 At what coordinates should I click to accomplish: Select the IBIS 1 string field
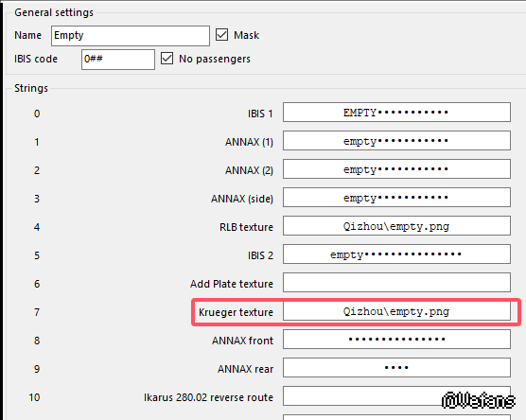(396, 113)
